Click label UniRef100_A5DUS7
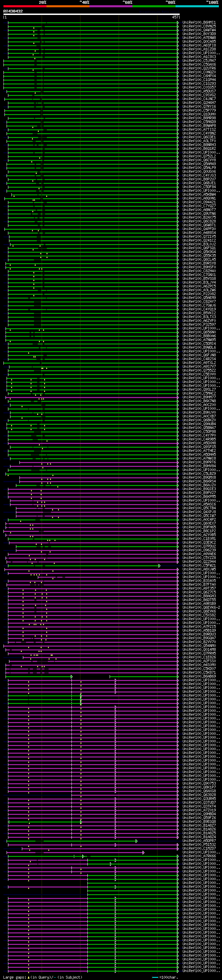This screenshot has height=980, width=222. (x=199, y=91)
